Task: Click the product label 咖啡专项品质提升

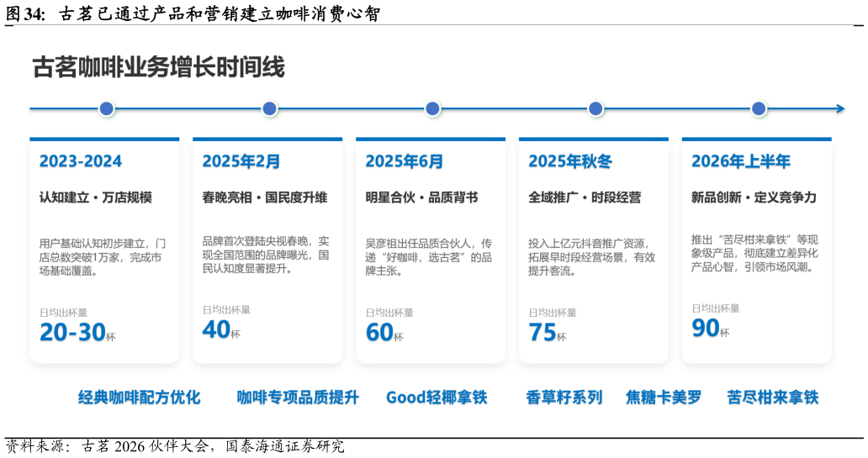Action: (x=298, y=397)
